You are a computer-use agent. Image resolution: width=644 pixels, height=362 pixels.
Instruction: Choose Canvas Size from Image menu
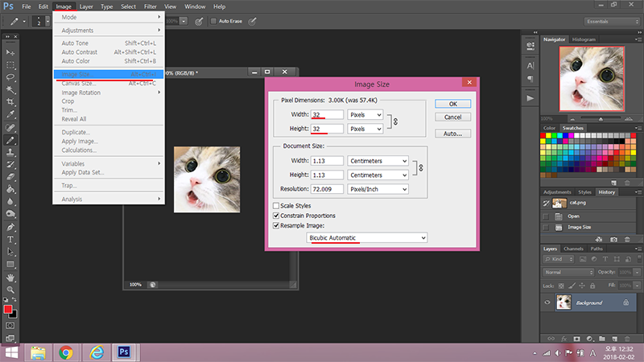click(109, 84)
